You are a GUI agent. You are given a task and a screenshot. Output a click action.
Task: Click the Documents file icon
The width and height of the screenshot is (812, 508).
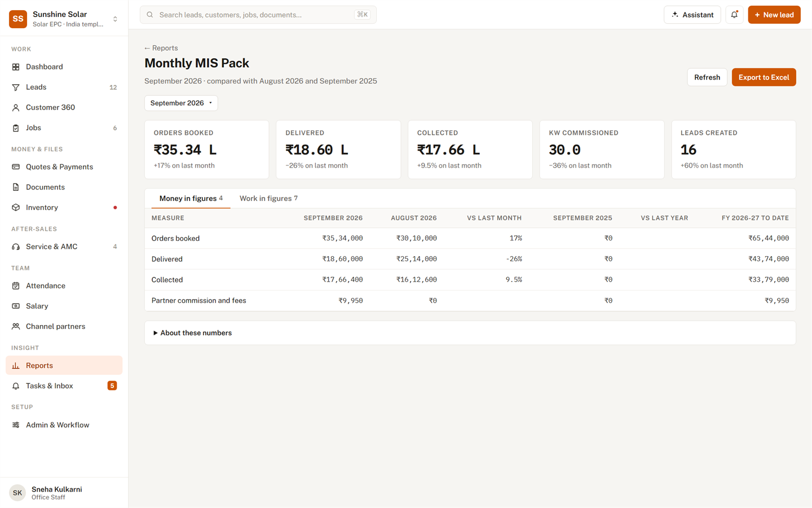point(16,187)
